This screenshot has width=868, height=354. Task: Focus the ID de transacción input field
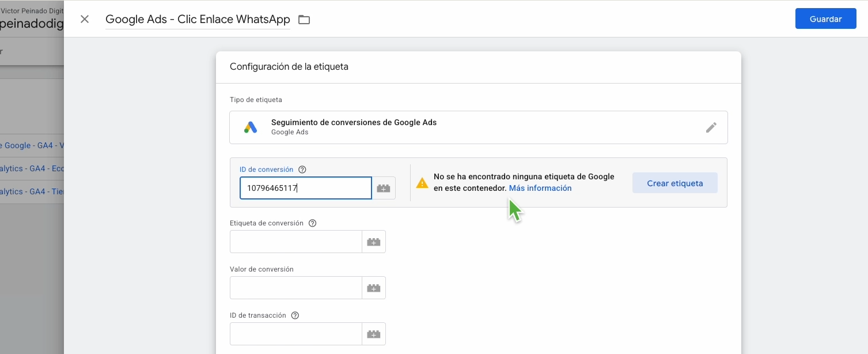(x=296, y=334)
